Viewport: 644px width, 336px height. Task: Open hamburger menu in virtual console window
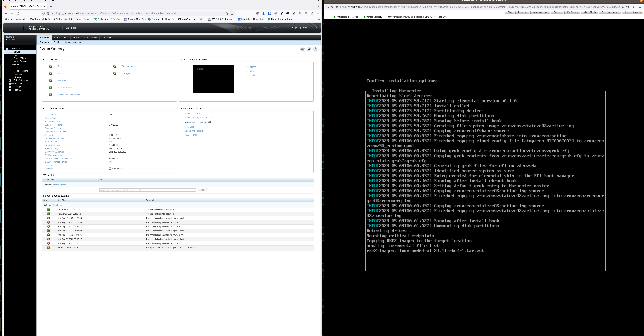(640, 7)
